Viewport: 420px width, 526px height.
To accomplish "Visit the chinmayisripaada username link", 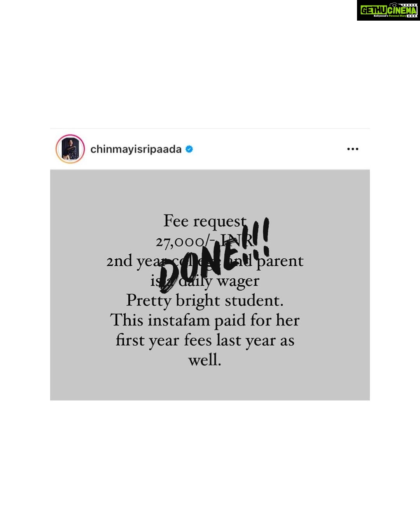I will (x=136, y=149).
